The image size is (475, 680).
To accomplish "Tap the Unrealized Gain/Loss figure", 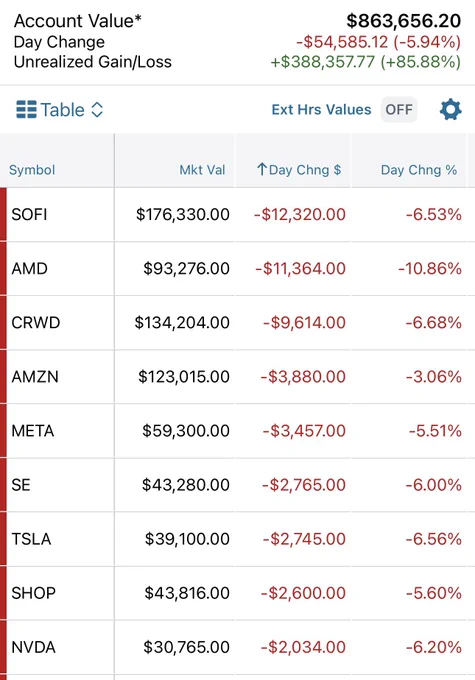I will coord(365,62).
